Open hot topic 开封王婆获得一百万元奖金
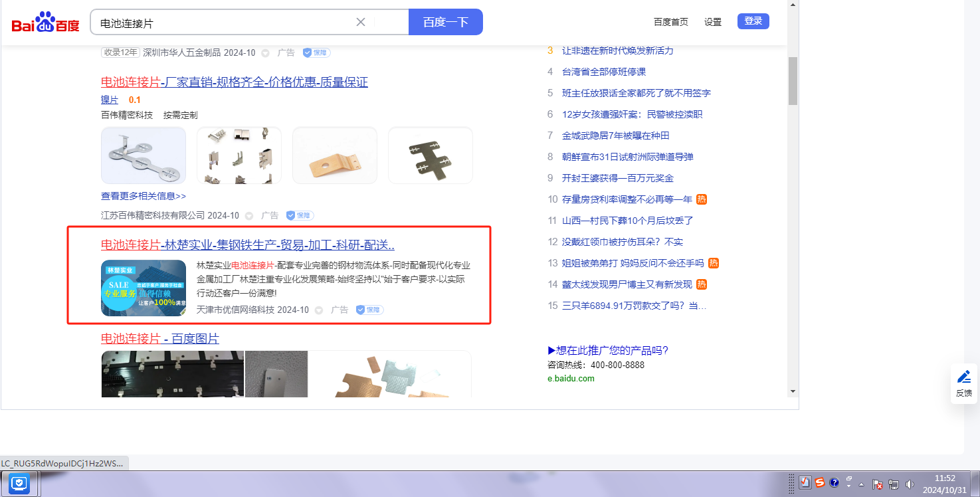 (618, 178)
